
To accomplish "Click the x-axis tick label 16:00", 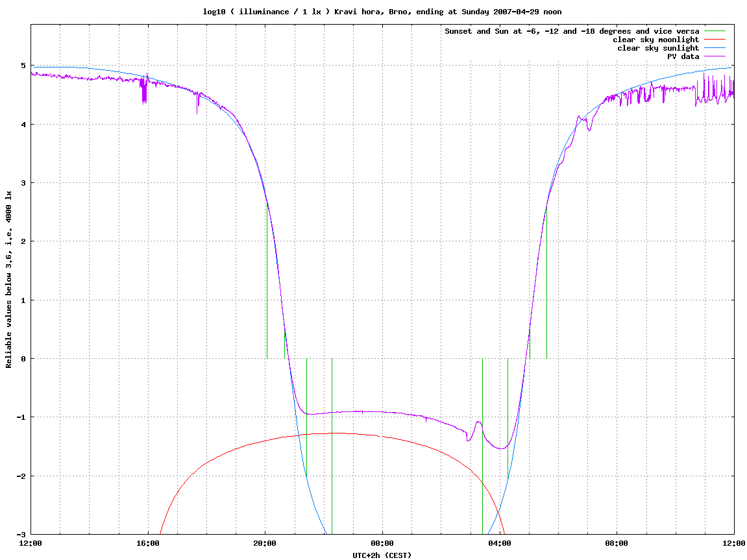I will (148, 544).
